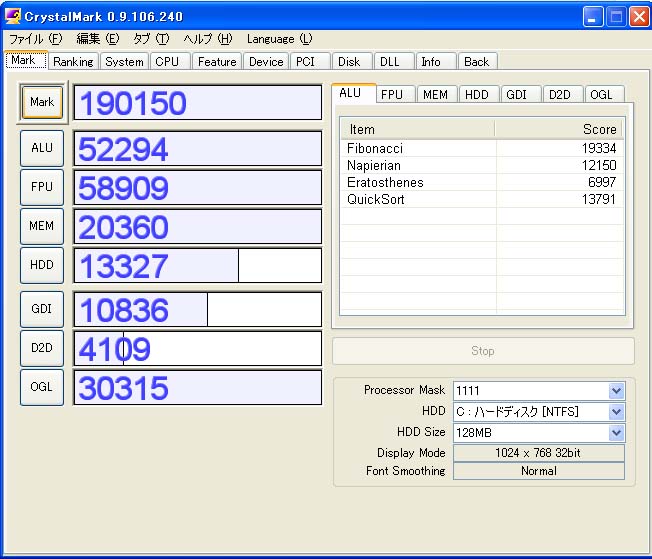Show HDD results sub-tab
Image resolution: width=652 pixels, height=559 pixels.
pos(479,94)
